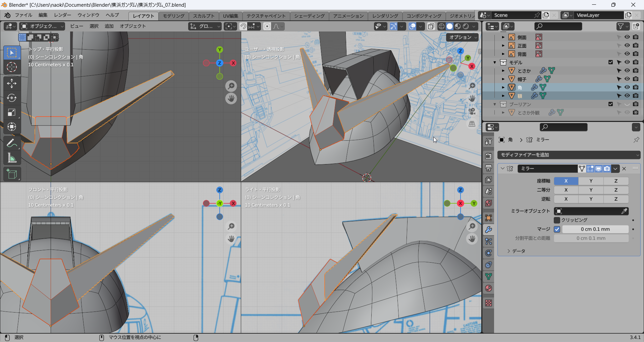Select the Measure tool

point(12,158)
